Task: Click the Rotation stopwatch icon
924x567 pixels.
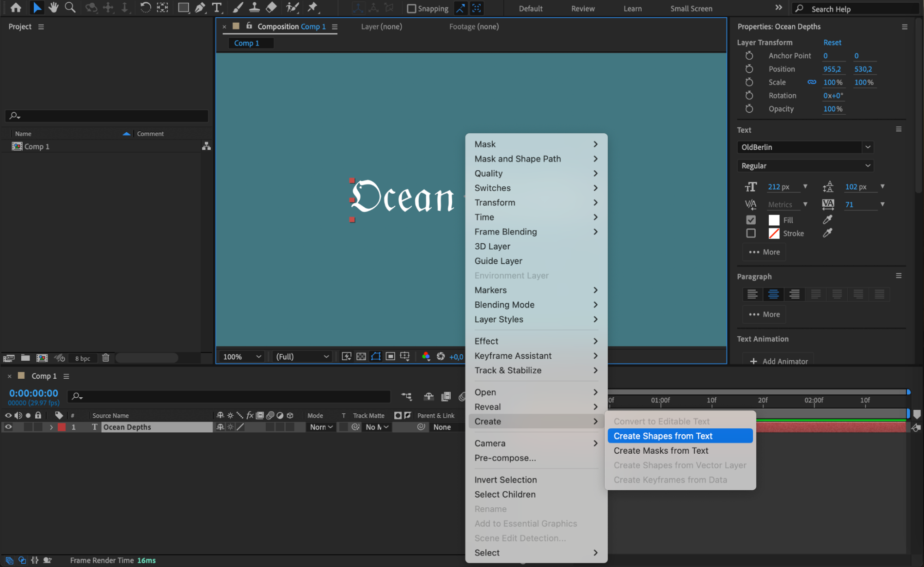Action: click(x=749, y=95)
